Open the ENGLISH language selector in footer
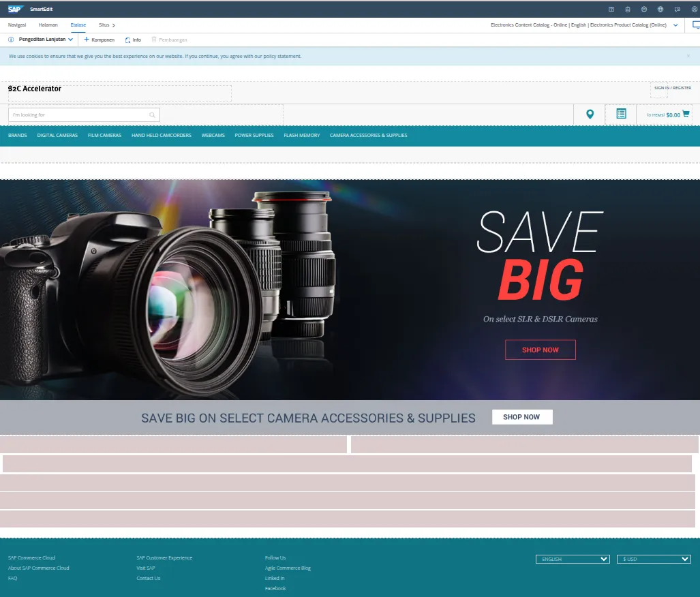The width and height of the screenshot is (700, 597). coord(572,559)
